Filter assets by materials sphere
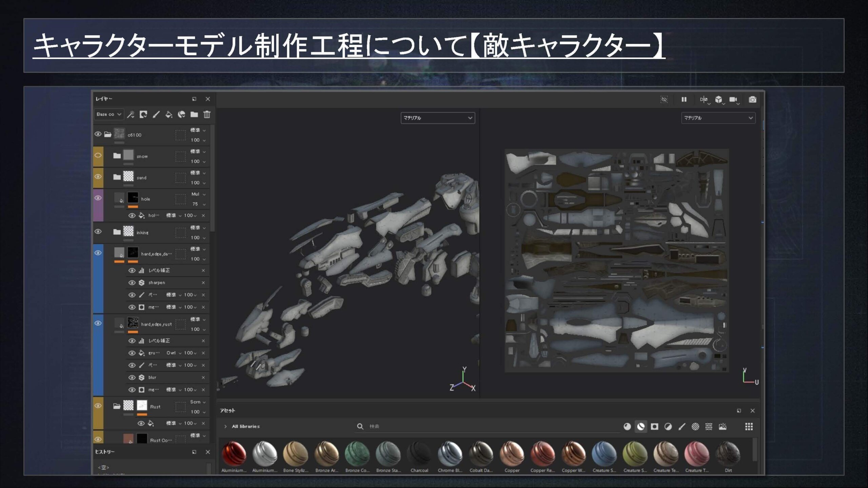The height and width of the screenshot is (488, 868). 627,427
